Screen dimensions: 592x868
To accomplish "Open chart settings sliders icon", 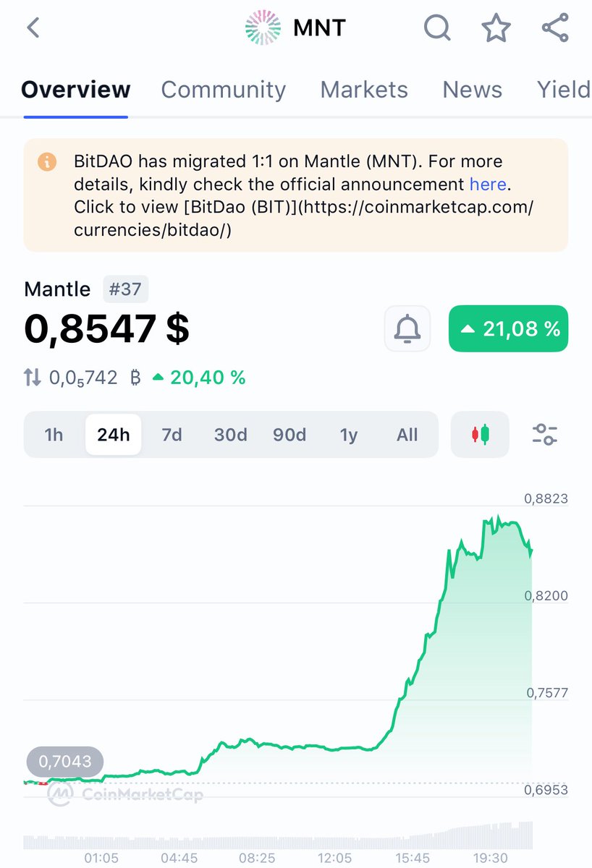I will pyautogui.click(x=544, y=435).
